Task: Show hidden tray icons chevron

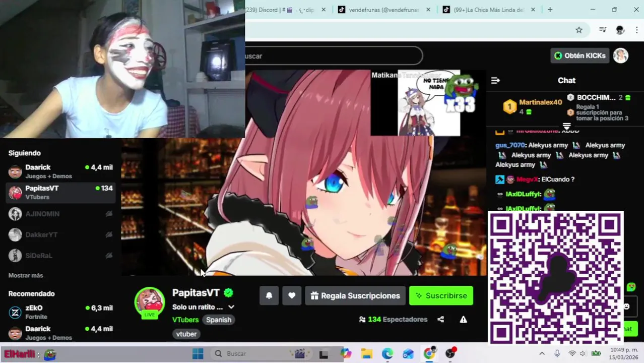Action: pos(542,354)
